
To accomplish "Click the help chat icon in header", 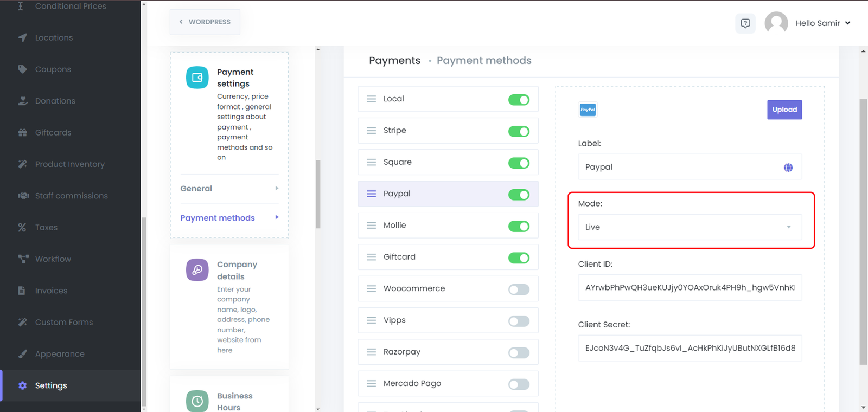I will 745,23.
